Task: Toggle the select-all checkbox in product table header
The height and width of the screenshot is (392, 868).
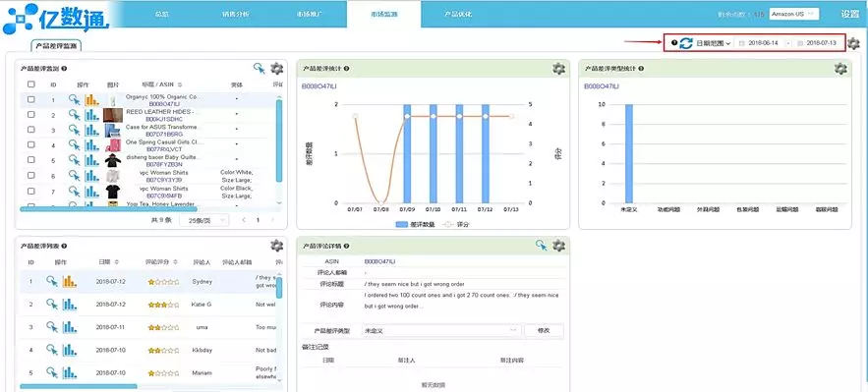Action: 31,84
